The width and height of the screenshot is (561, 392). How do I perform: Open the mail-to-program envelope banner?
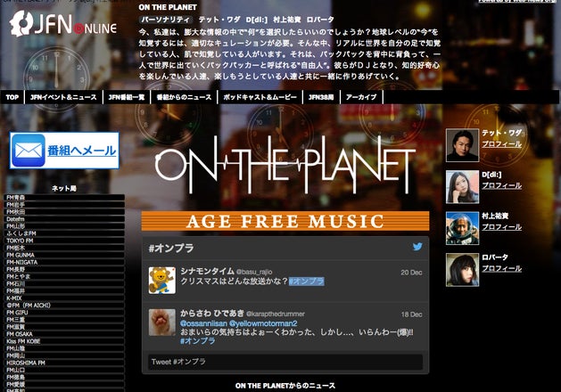click(x=64, y=151)
